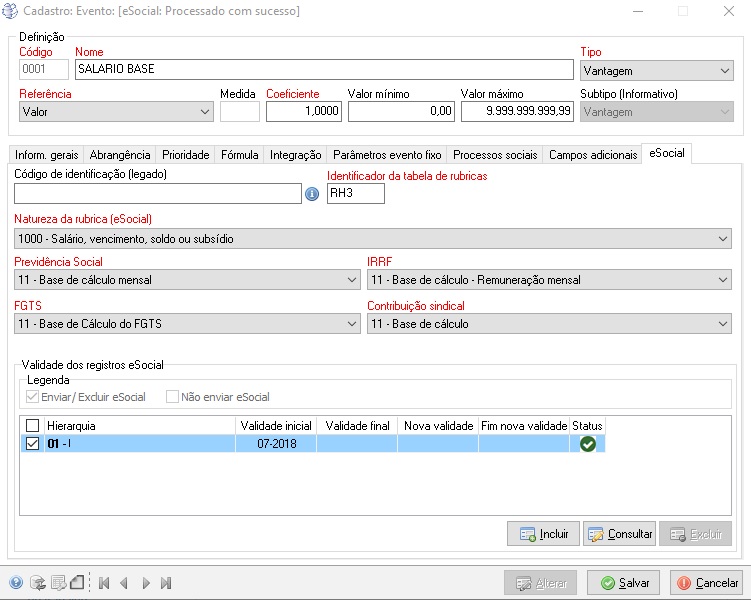Viewport: 751px width, 600px height.
Task: Click the Coeficiente input field
Action: tap(304, 112)
